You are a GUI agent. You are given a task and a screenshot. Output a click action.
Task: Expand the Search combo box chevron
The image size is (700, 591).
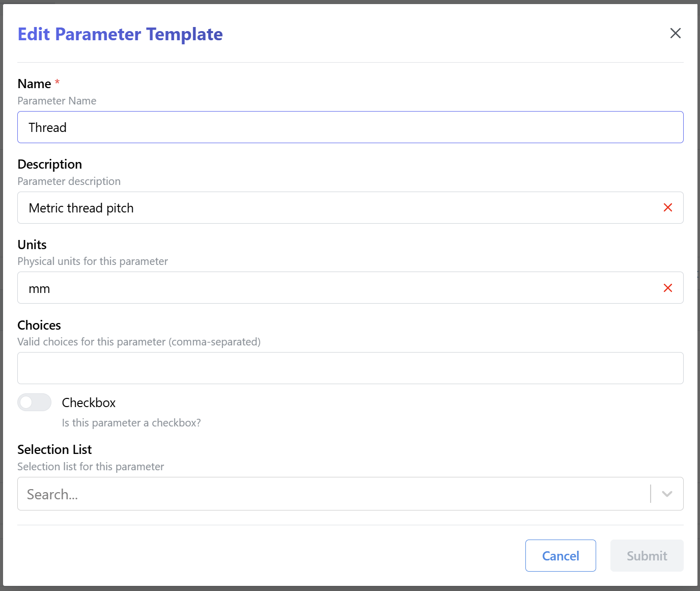[667, 494]
